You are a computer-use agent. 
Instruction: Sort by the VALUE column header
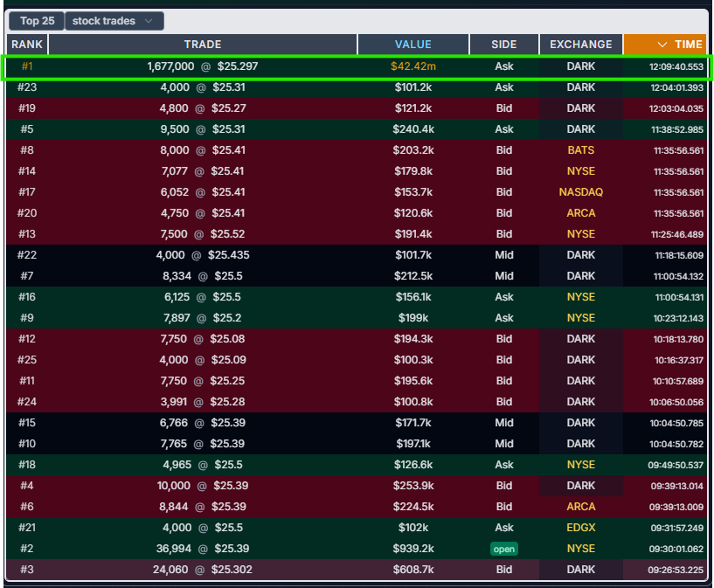[413, 45]
